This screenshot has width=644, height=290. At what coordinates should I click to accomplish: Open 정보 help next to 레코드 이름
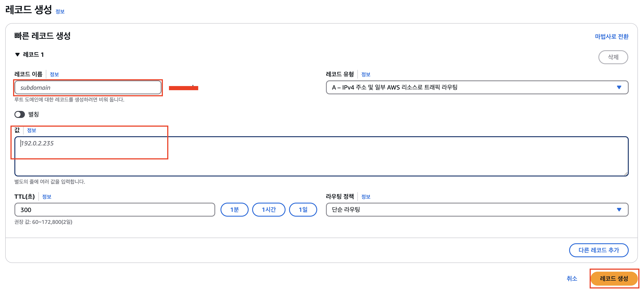[x=54, y=74]
